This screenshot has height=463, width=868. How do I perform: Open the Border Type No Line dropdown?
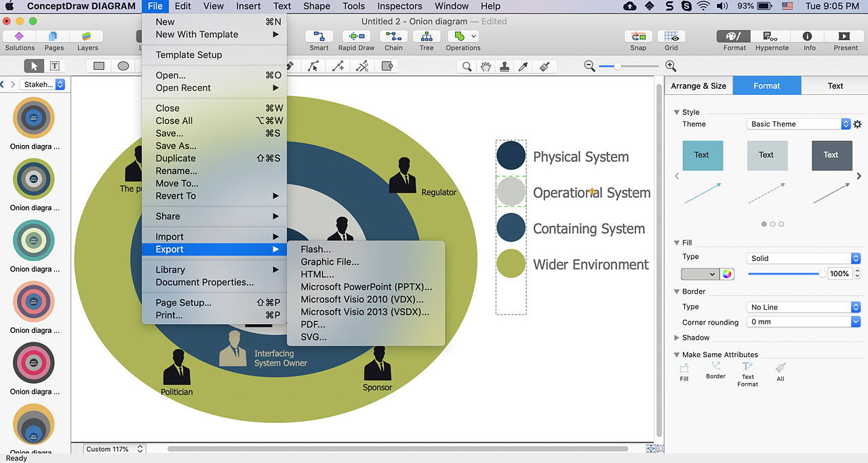tap(803, 307)
